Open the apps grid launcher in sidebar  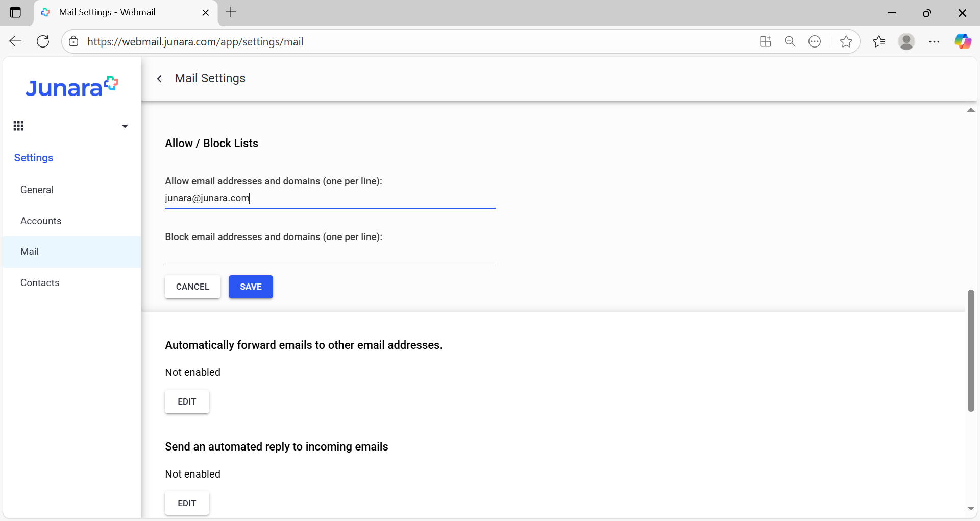(19, 126)
